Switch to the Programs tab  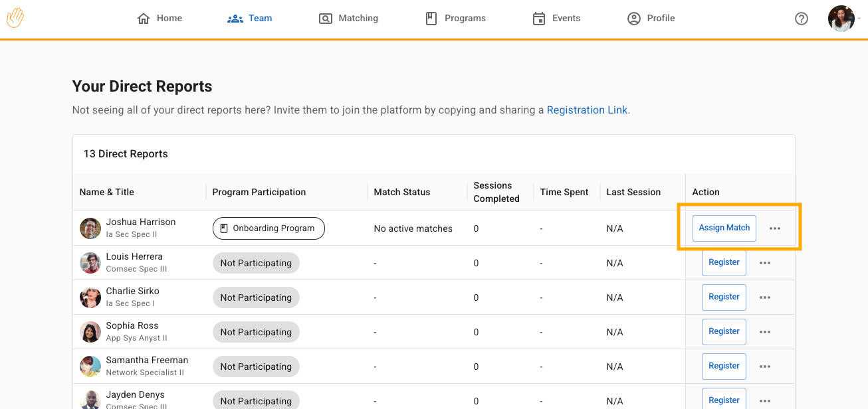[x=455, y=19]
